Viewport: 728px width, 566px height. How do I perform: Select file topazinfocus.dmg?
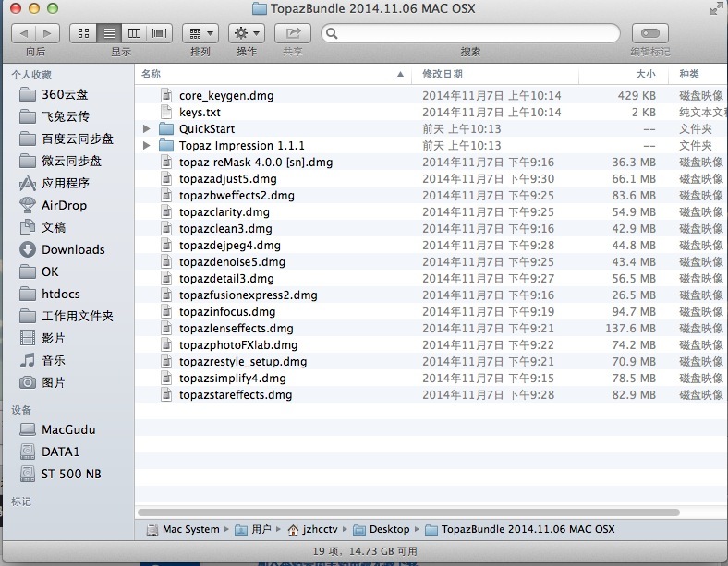[x=431, y=312]
